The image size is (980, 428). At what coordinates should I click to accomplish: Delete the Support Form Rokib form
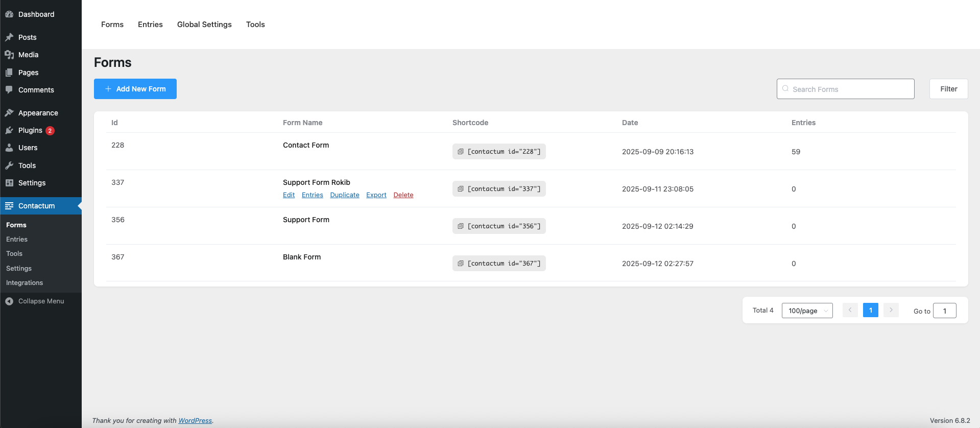[x=403, y=195]
